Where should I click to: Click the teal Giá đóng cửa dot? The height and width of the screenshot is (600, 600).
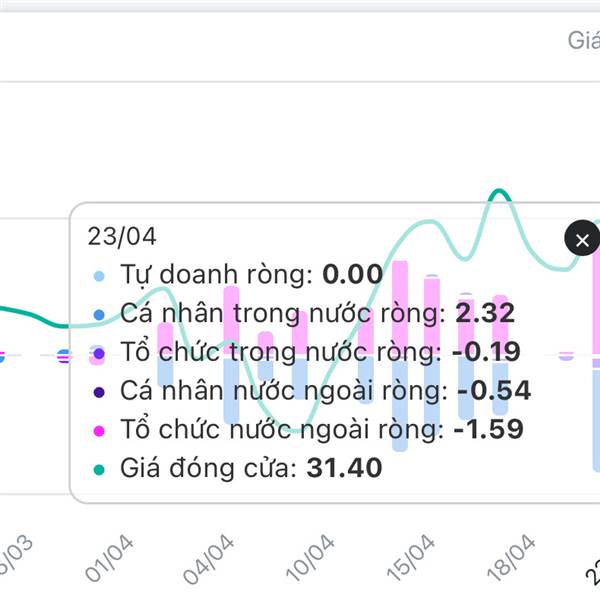[x=98, y=468]
